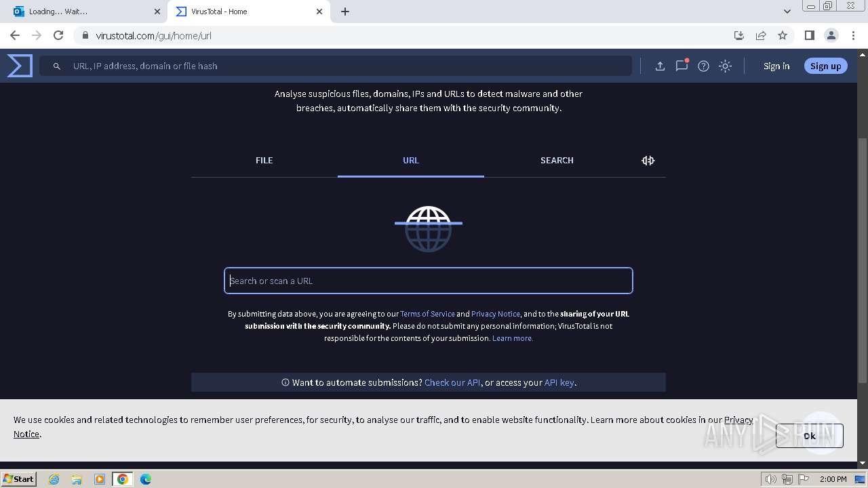This screenshot has height=488, width=868.
Task: Open Windows Media Player from taskbar
Action: pyautogui.click(x=100, y=479)
